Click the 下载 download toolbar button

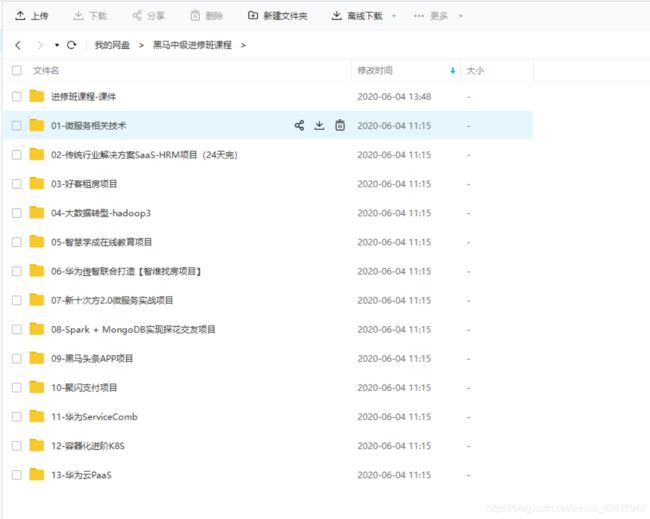click(90, 16)
